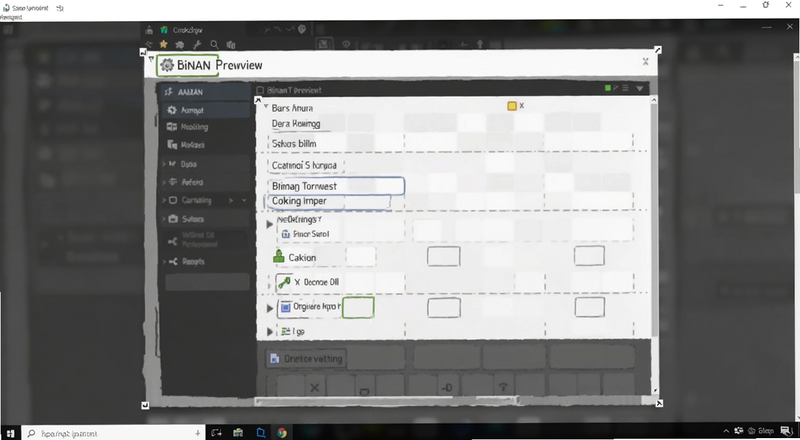800x440 pixels.
Task: Click the yellow color swatch
Action: [512, 106]
